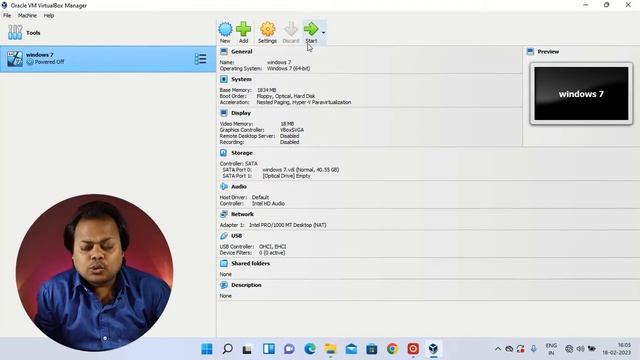The height and width of the screenshot is (360, 640).
Task: Open Microsoft Store from the taskbar
Action: coord(371,349)
